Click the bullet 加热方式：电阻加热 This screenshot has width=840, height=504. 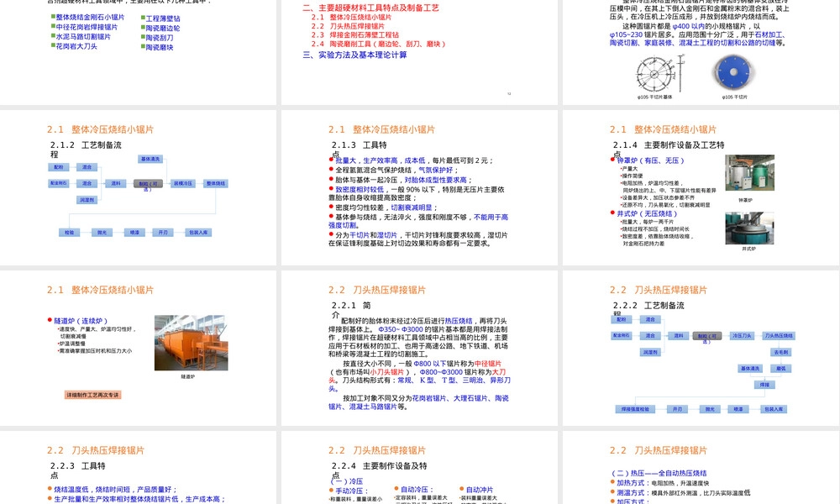coord(664,482)
